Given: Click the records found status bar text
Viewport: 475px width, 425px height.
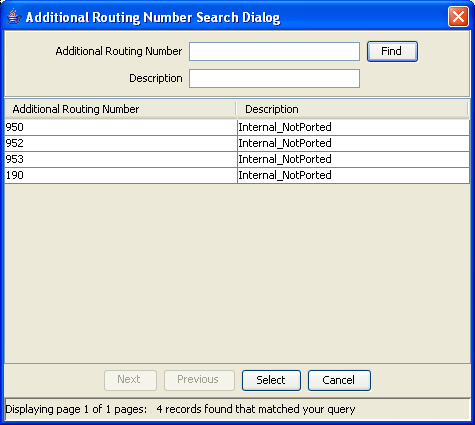Looking at the screenshot, I should (256, 409).
